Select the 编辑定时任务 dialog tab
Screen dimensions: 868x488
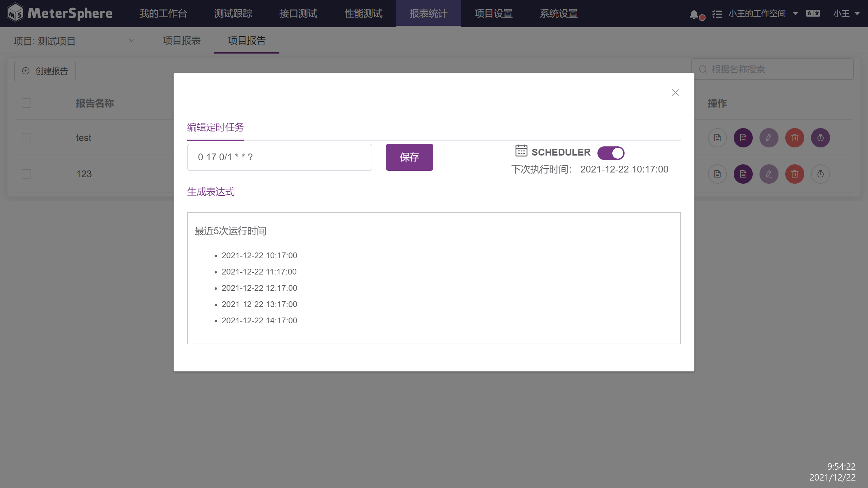(x=216, y=127)
